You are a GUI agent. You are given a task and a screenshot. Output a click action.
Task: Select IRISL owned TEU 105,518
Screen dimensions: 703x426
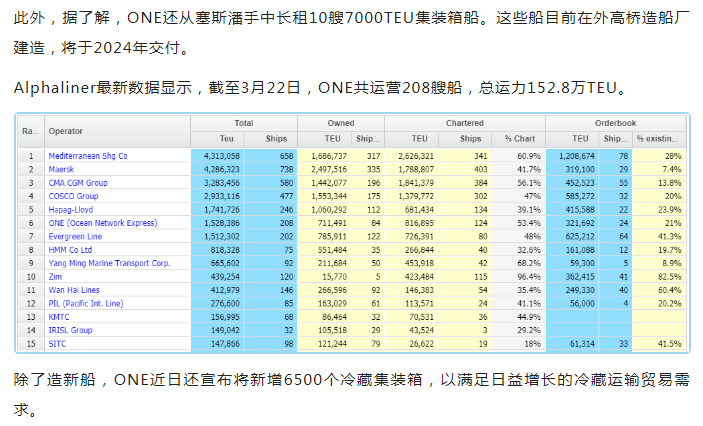325,330
